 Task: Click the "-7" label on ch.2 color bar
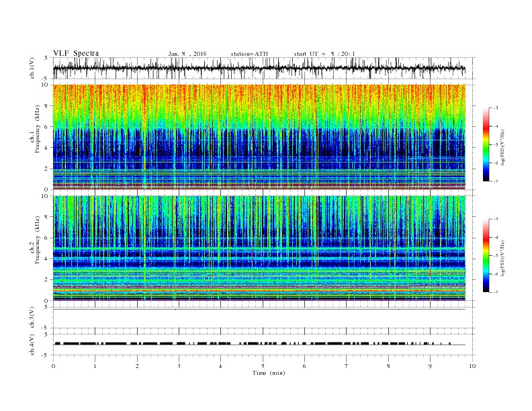point(495,292)
